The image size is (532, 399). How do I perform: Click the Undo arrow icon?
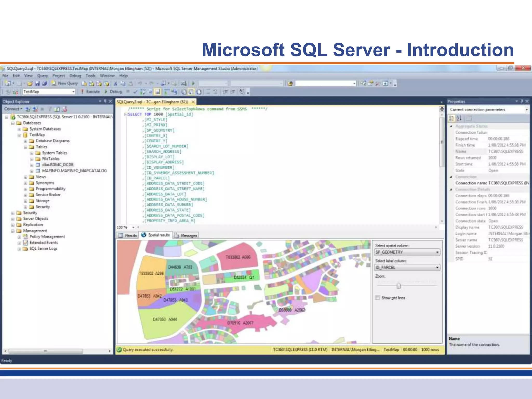point(140,83)
